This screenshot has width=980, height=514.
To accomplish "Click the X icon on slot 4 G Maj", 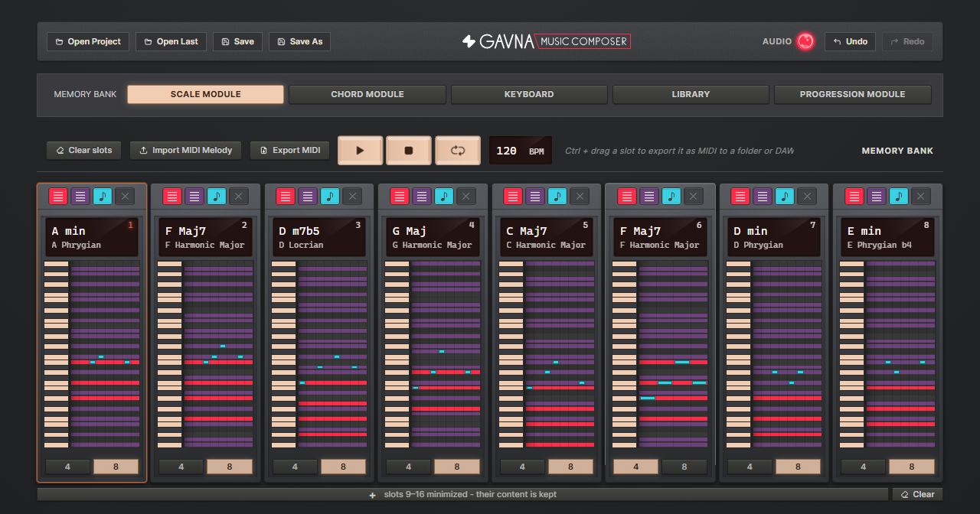I will point(466,197).
